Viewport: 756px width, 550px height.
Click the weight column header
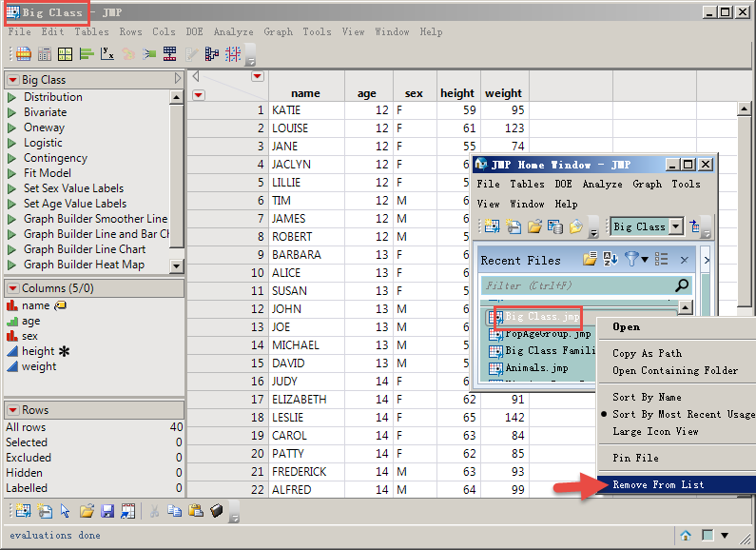pyautogui.click(x=503, y=93)
